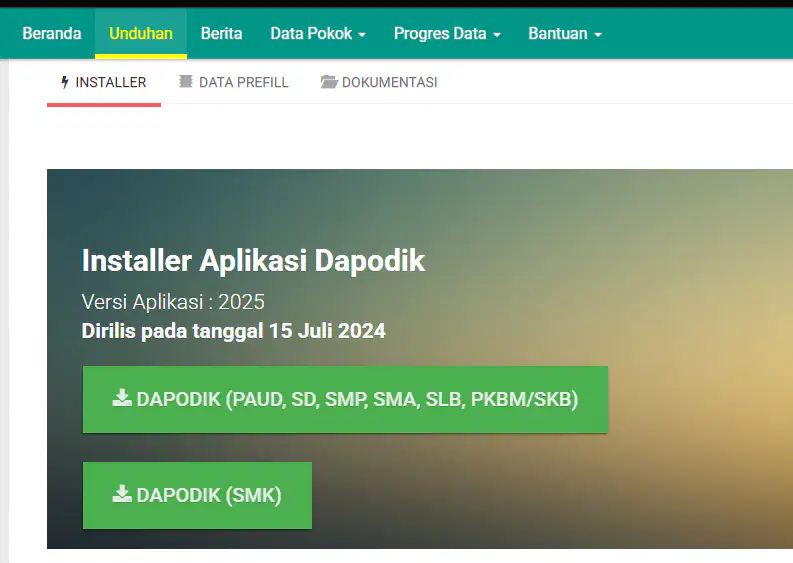Viewport: 793px width, 563px height.
Task: Download DAPODIK (PAUD, SD, SMP, SMA, SLB, PKBM/SKB)
Action: tap(345, 400)
